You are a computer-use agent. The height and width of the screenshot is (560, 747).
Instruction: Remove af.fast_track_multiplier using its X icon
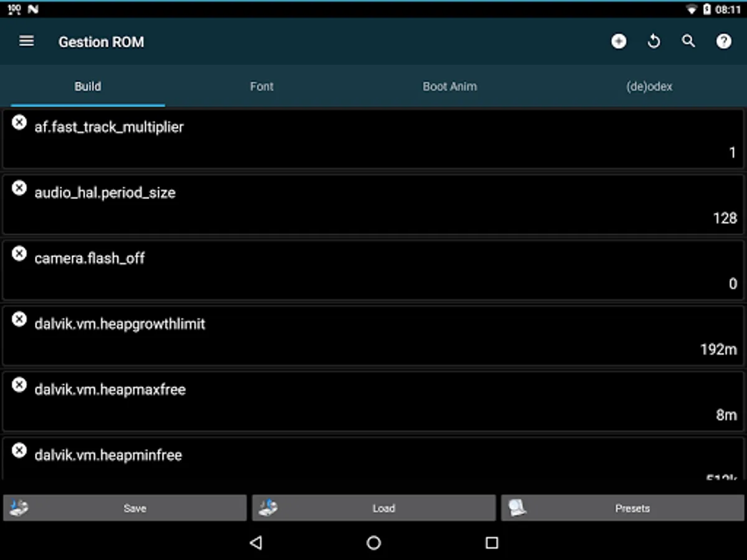(x=19, y=122)
